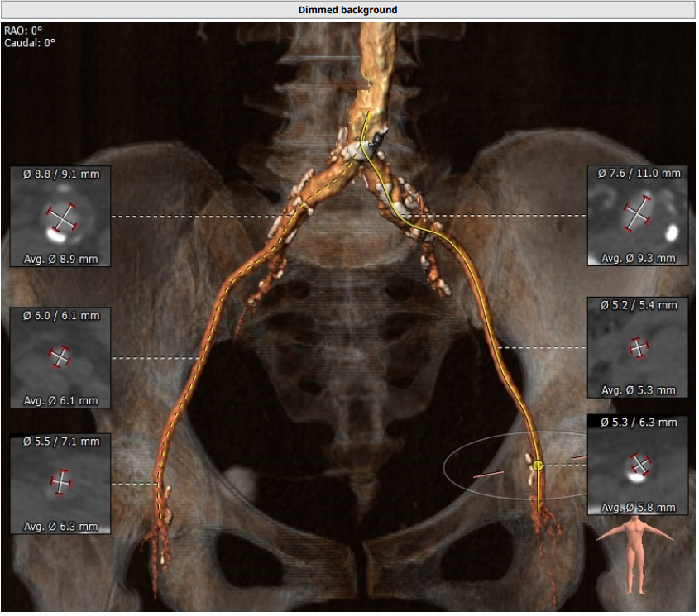The image size is (699, 616).
Task: Click the Ø 6.0 / 6.1 mm diameter label
Action: point(61,315)
